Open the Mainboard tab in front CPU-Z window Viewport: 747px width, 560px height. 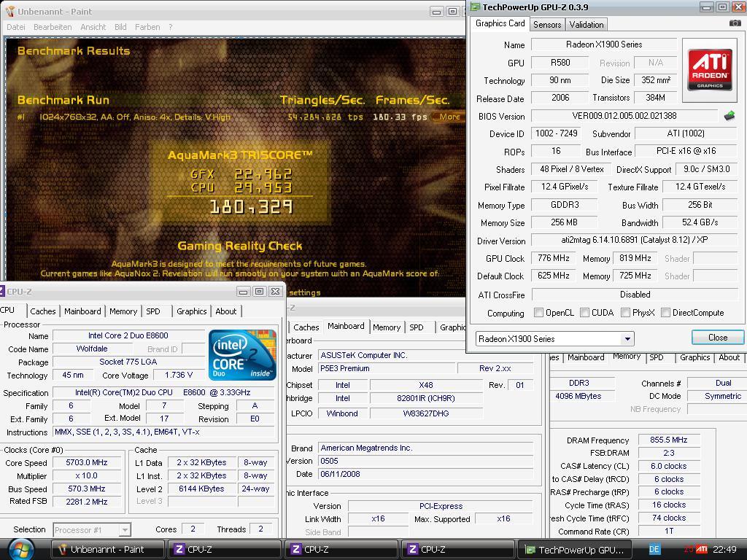click(x=82, y=311)
